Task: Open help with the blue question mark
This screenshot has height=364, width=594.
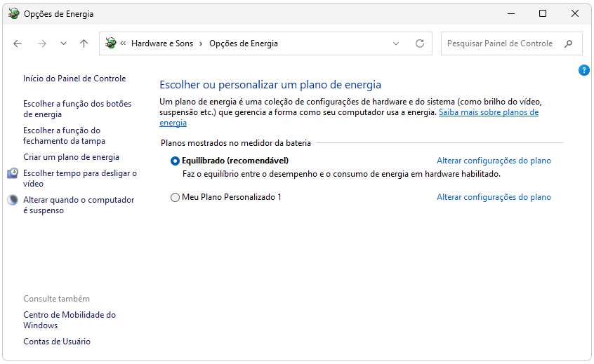Action: point(583,70)
